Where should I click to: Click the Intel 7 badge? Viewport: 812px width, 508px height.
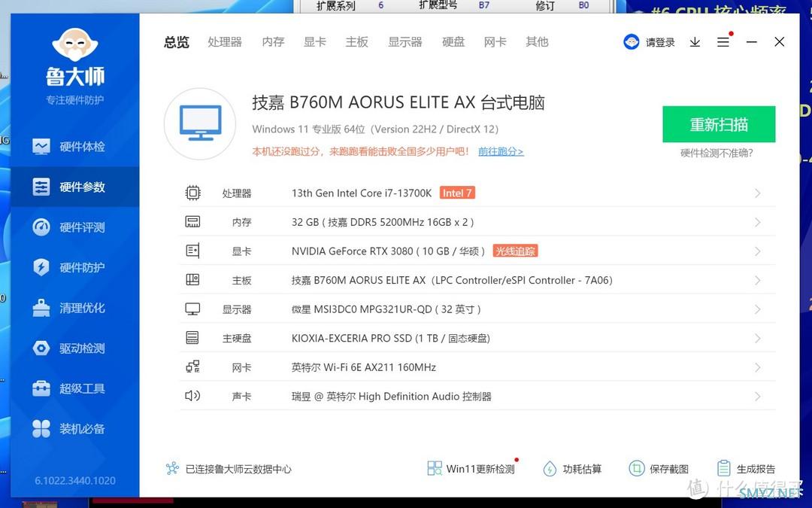(457, 193)
